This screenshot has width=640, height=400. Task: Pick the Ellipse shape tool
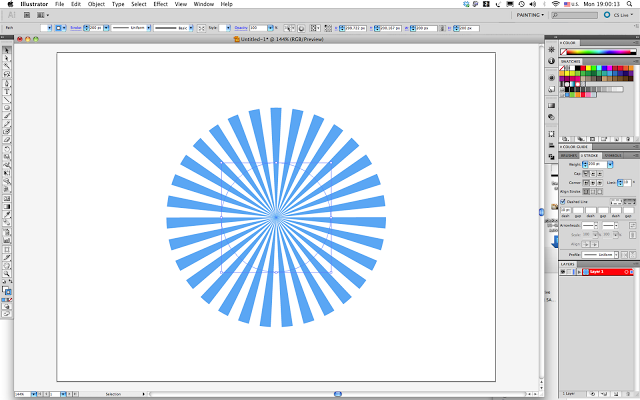(x=6, y=108)
